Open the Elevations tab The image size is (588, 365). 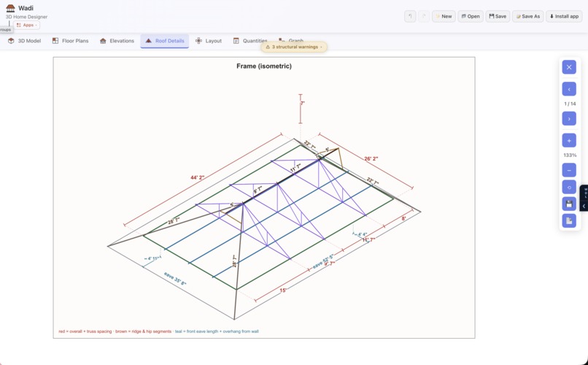pos(117,41)
